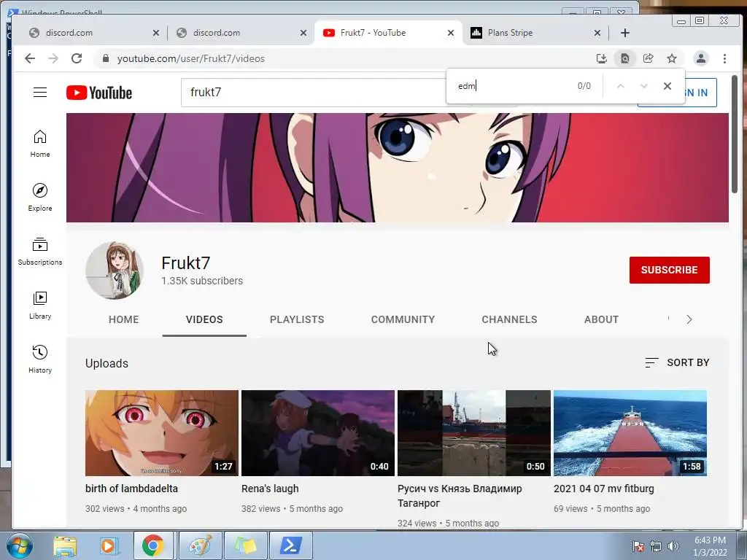The height and width of the screenshot is (560, 747).
Task: Open Windows Media Player from taskbar
Action: click(x=109, y=545)
